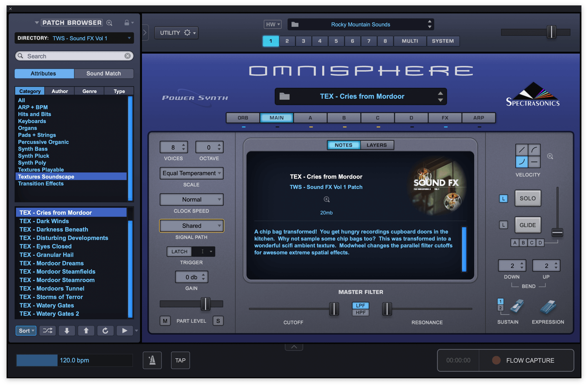Image resolution: width=588 pixels, height=386 pixels.
Task: Open the patch browser lock menu
Action: tap(129, 23)
